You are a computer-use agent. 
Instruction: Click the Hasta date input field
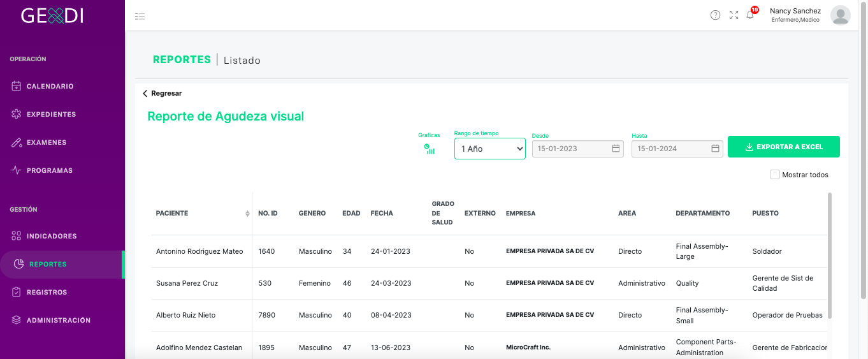[x=677, y=149]
